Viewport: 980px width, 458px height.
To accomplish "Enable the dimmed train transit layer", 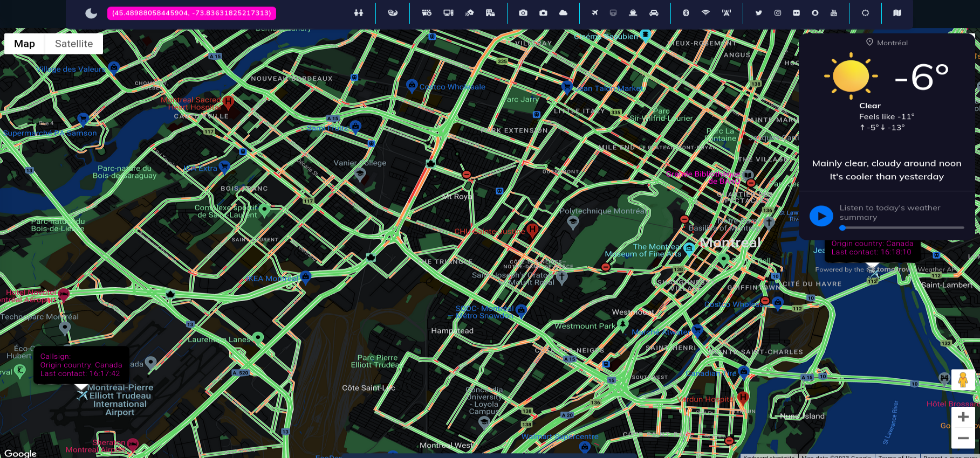I will click(x=613, y=13).
